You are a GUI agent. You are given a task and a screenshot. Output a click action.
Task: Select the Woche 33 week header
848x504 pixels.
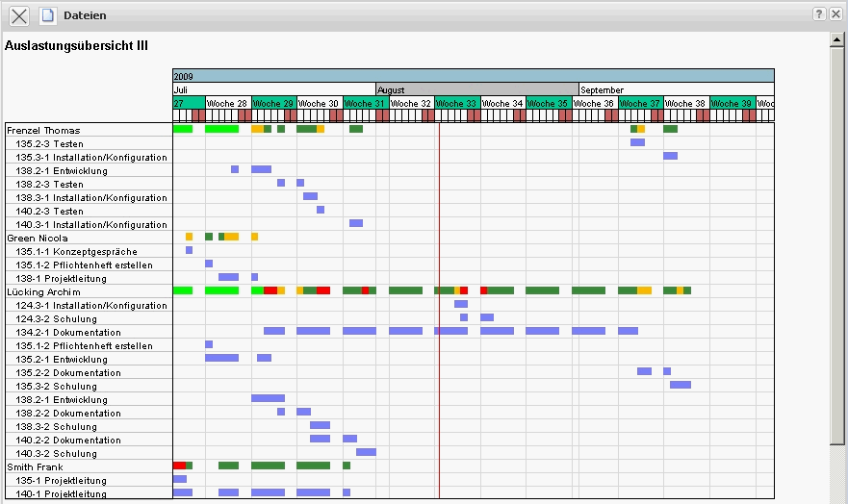tap(457, 103)
